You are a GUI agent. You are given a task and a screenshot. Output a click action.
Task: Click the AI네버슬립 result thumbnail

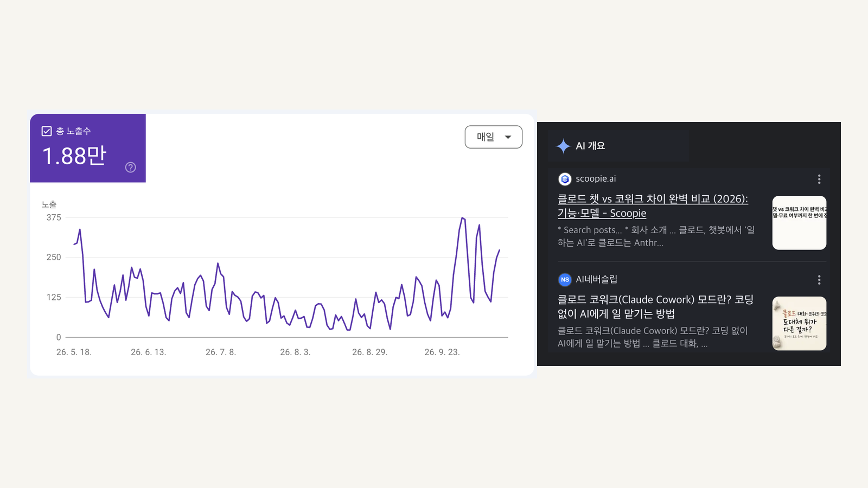(x=799, y=324)
